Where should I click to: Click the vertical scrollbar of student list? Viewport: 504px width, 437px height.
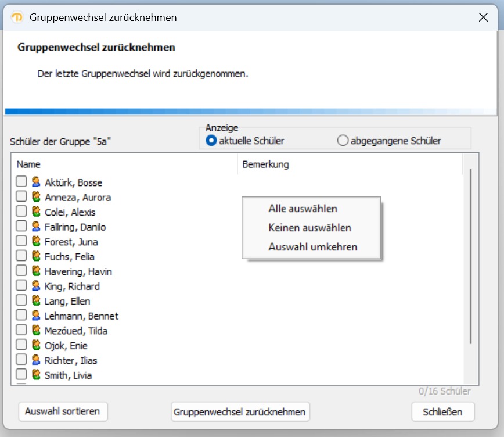(470, 256)
